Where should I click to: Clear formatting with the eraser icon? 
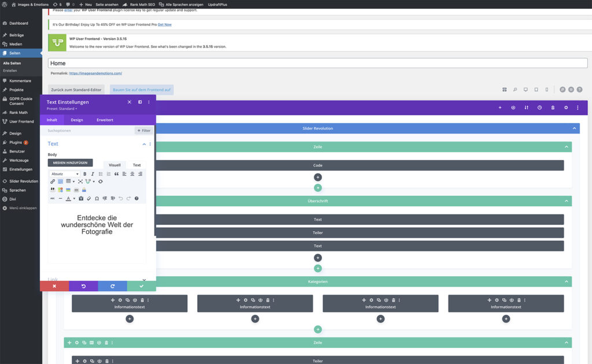coord(88,198)
